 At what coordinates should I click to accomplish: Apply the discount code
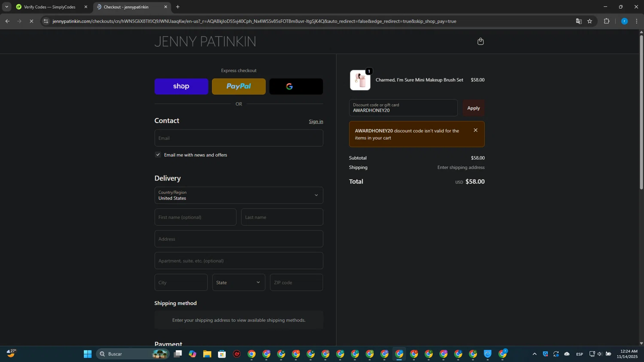[x=474, y=108]
